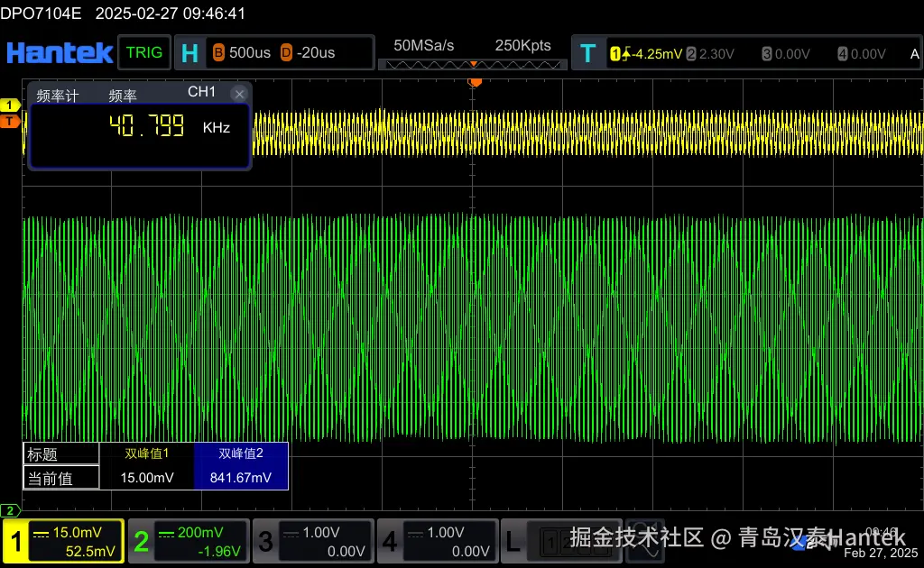Click the yellow CH1 waveform trace
Image resolution: width=924 pixels, height=568 pixels.
(589, 133)
